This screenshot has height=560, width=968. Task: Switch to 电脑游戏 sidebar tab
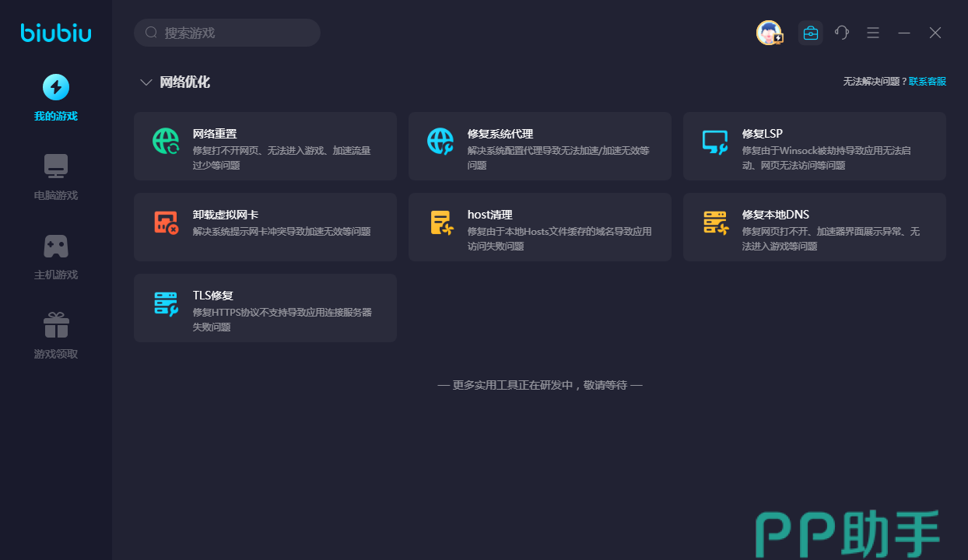tap(56, 177)
